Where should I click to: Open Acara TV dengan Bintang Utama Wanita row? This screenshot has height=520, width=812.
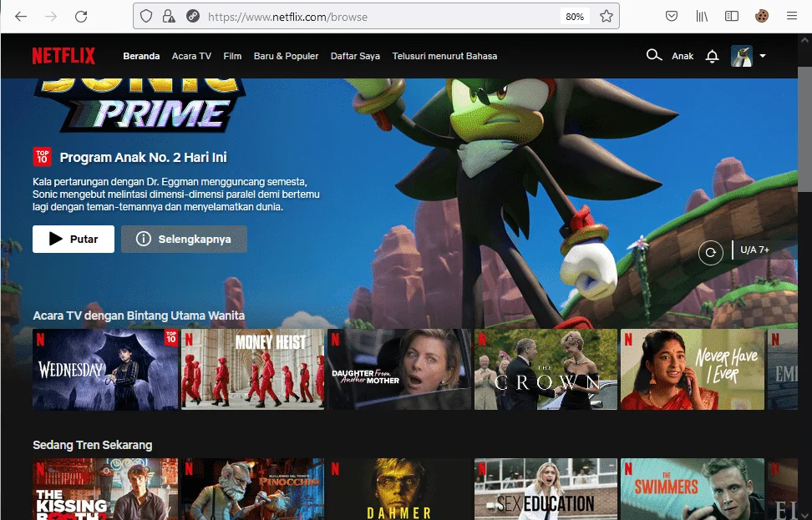click(139, 316)
